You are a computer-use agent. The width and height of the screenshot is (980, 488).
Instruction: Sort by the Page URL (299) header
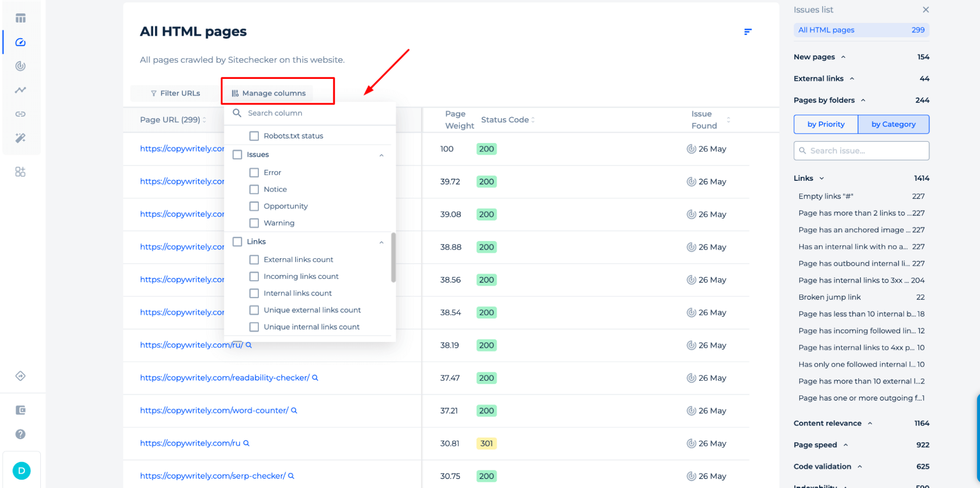pos(173,120)
